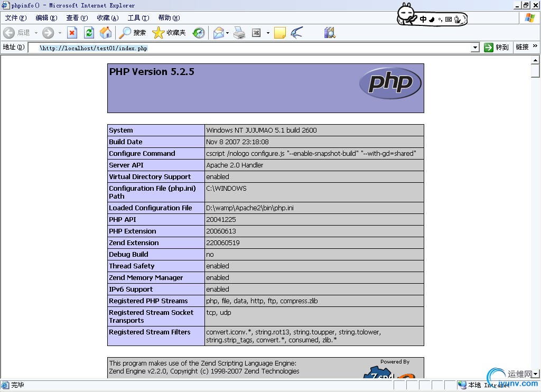The image size is (541, 392).
Task: Click the PHP Extension 20060613 value
Action: [221, 231]
